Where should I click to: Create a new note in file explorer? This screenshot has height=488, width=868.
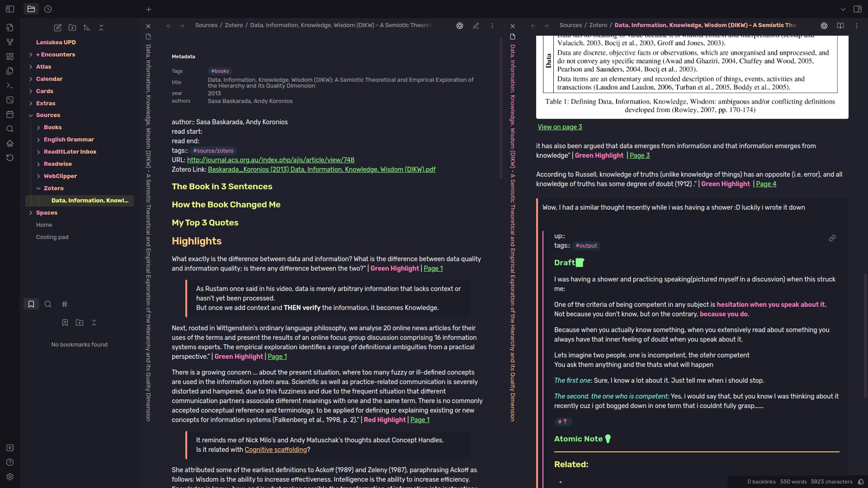pyautogui.click(x=58, y=28)
